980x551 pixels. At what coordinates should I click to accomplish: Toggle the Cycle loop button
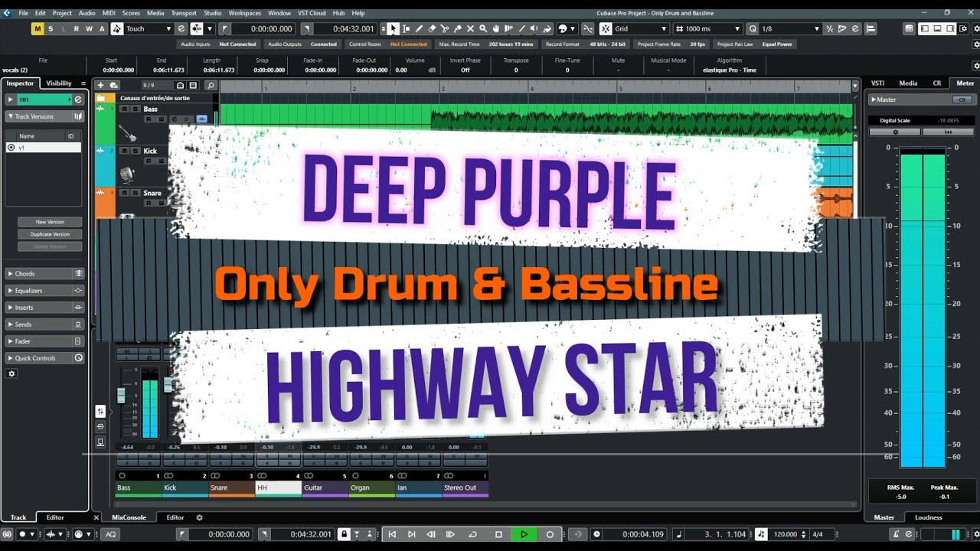pyautogui.click(x=472, y=534)
